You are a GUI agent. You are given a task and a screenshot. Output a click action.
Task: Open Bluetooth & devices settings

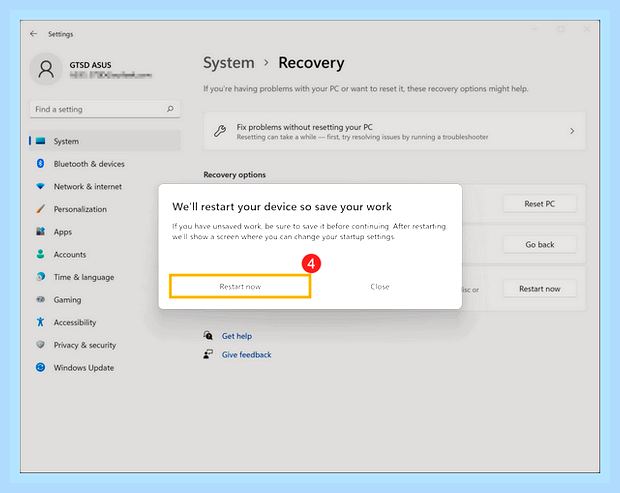point(89,164)
